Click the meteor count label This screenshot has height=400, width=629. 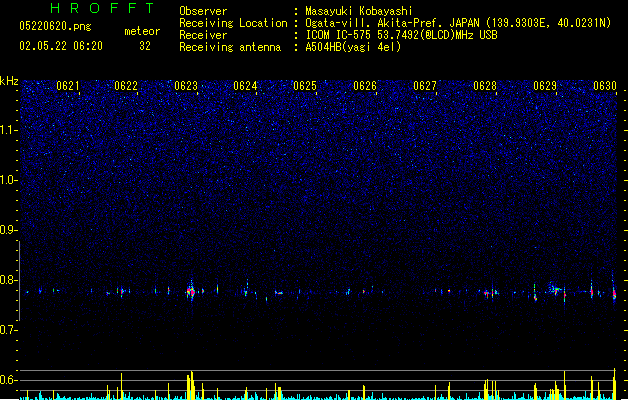142,31
